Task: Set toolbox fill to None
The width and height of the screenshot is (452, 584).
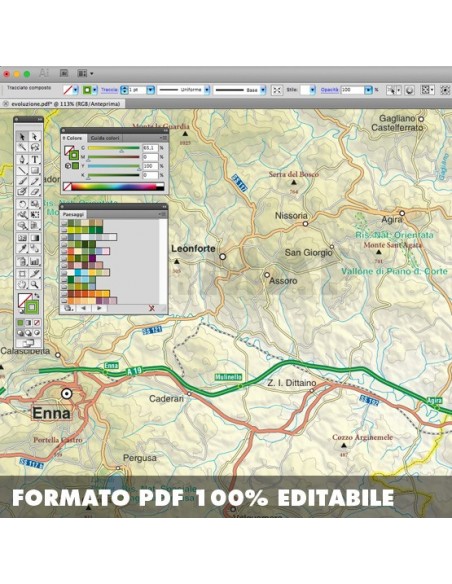Action: point(37,323)
